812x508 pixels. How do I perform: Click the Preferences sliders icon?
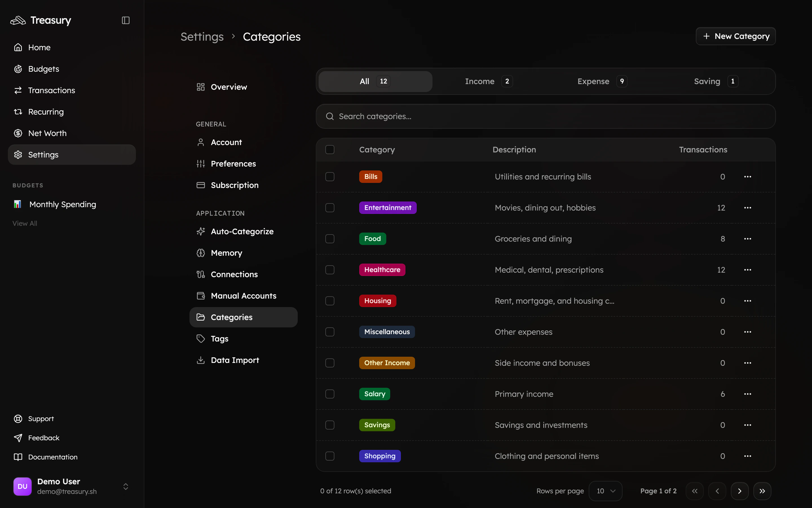pos(201,164)
